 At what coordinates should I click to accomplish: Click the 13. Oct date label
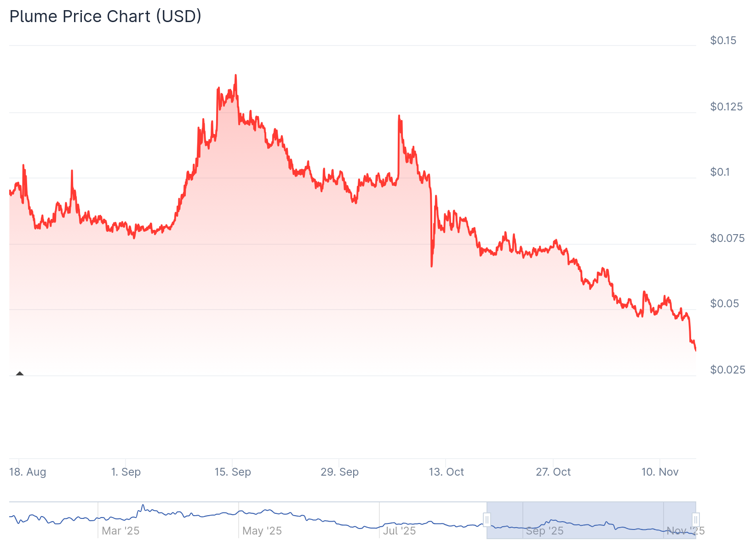(446, 472)
